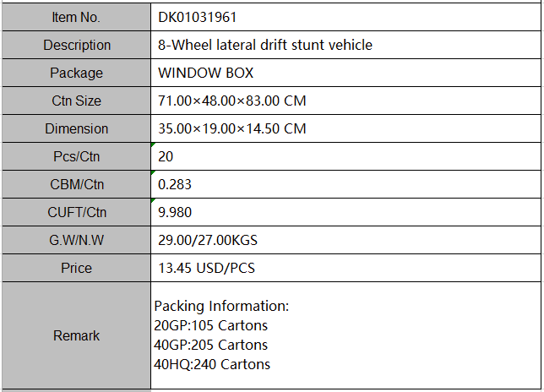Select the 'CBM/Ctn' label cell
Viewport: 544px width, 392px height.
76,184
